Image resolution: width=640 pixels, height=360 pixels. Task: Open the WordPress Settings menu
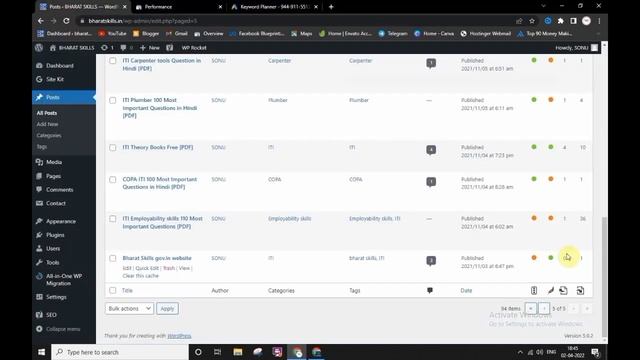pos(56,297)
